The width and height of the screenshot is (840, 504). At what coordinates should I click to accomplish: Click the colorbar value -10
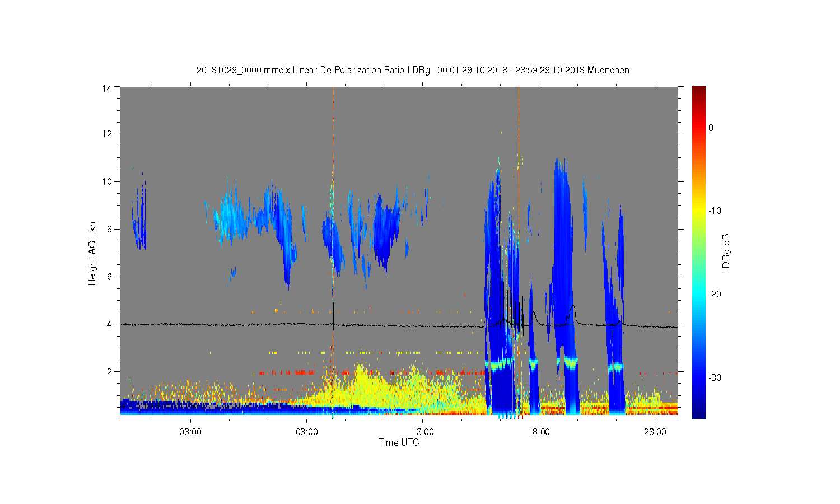[x=715, y=211]
